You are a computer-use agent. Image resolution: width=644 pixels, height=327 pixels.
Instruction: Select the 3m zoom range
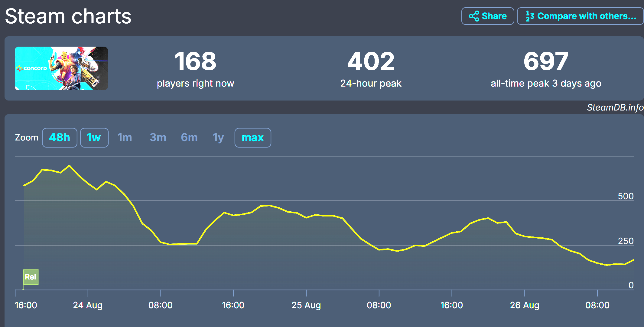click(158, 138)
